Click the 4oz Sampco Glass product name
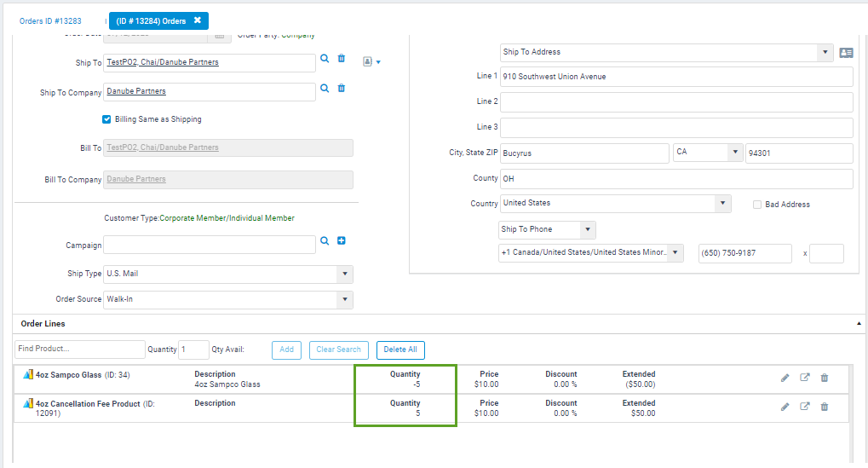 click(69, 375)
